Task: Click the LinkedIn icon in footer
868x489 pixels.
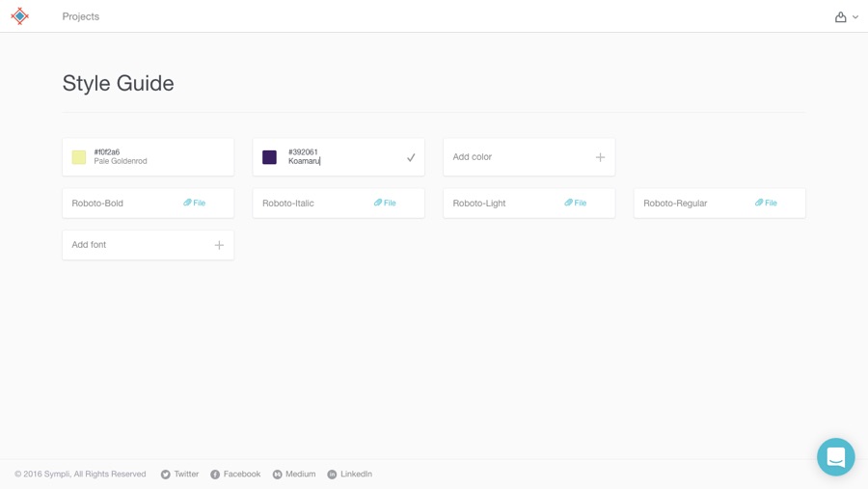Action: (332, 475)
